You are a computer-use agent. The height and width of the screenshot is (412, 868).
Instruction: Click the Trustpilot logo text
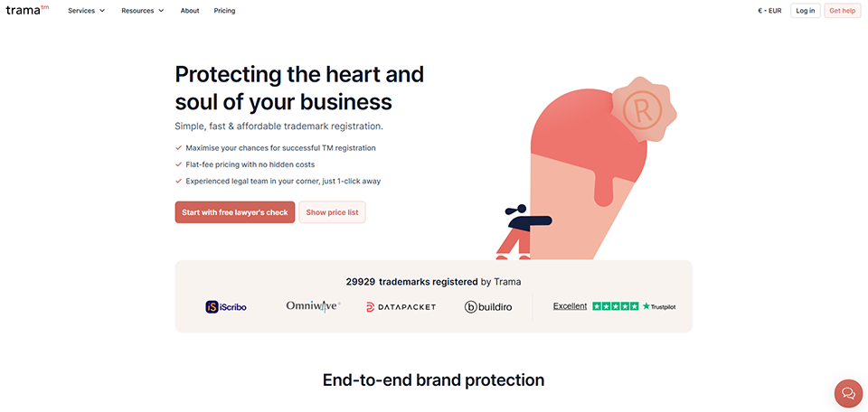pos(659,307)
